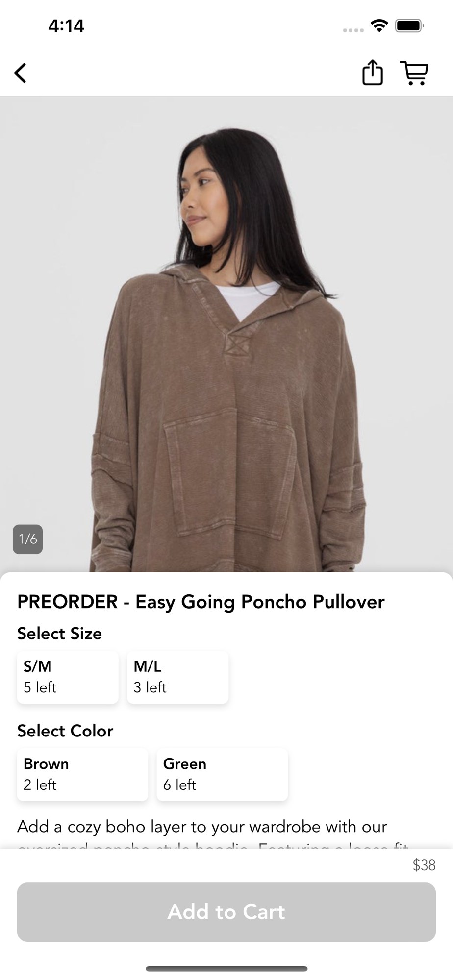This screenshot has height=980, width=453.
Task: Tap the Wi-Fi status icon
Action: pos(379,25)
